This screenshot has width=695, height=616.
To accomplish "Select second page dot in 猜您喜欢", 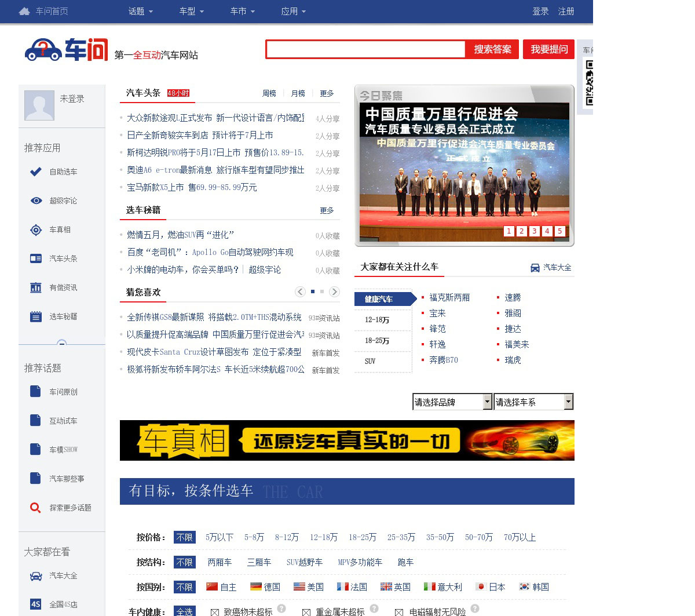I will click(322, 291).
